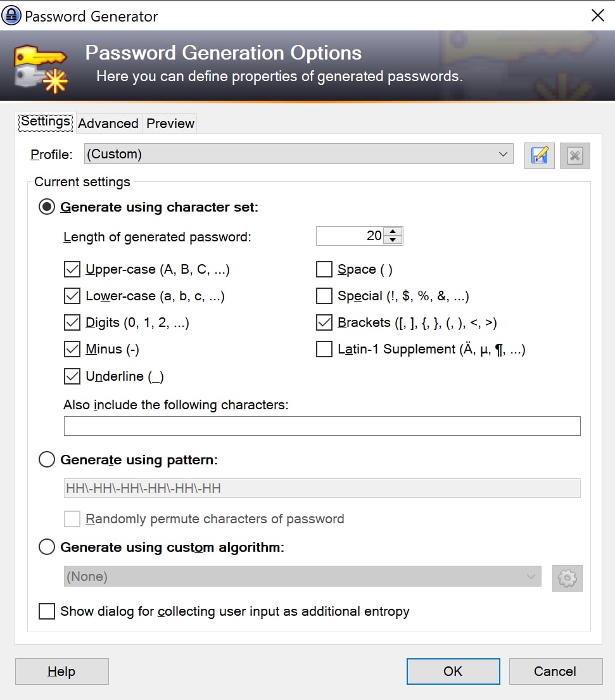Viewport: 615px width, 700px height.
Task: Enable the Special characters checkbox
Action: pyautogui.click(x=324, y=296)
